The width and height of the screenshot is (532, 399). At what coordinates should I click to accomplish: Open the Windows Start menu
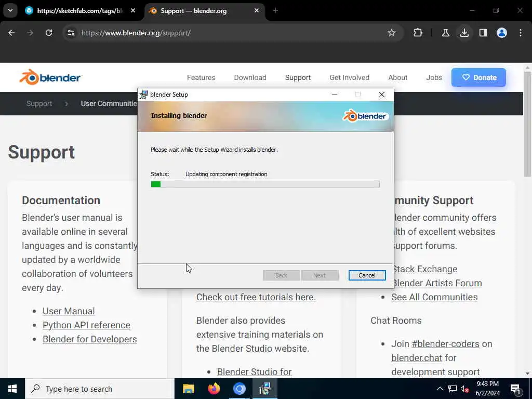[12, 389]
